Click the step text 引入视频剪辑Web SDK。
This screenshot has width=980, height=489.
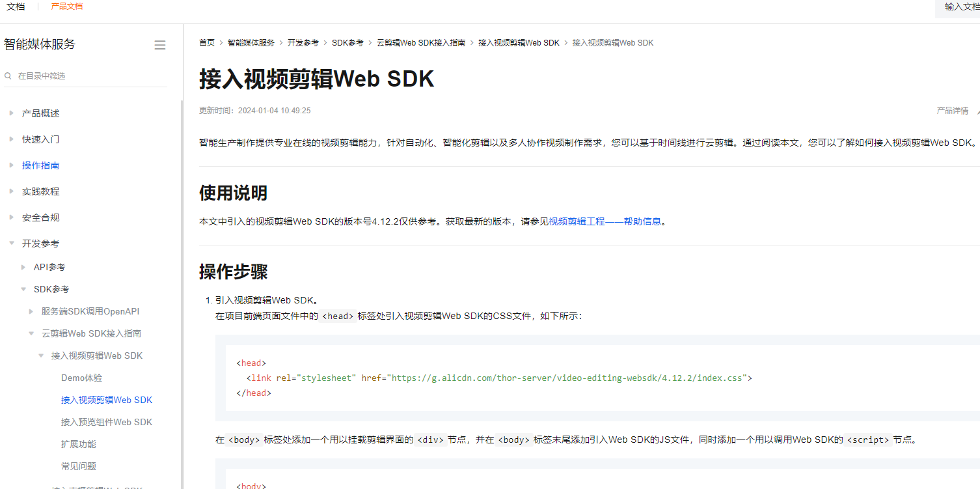pos(267,300)
